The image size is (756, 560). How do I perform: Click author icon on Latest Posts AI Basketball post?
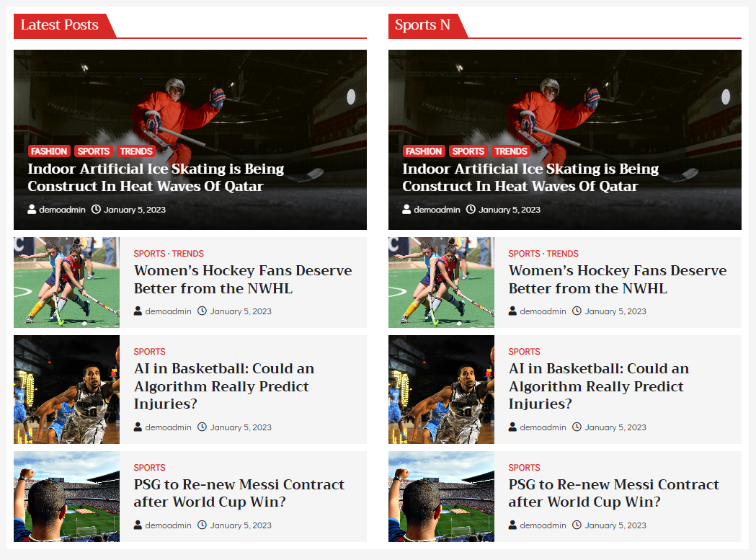pos(138,427)
